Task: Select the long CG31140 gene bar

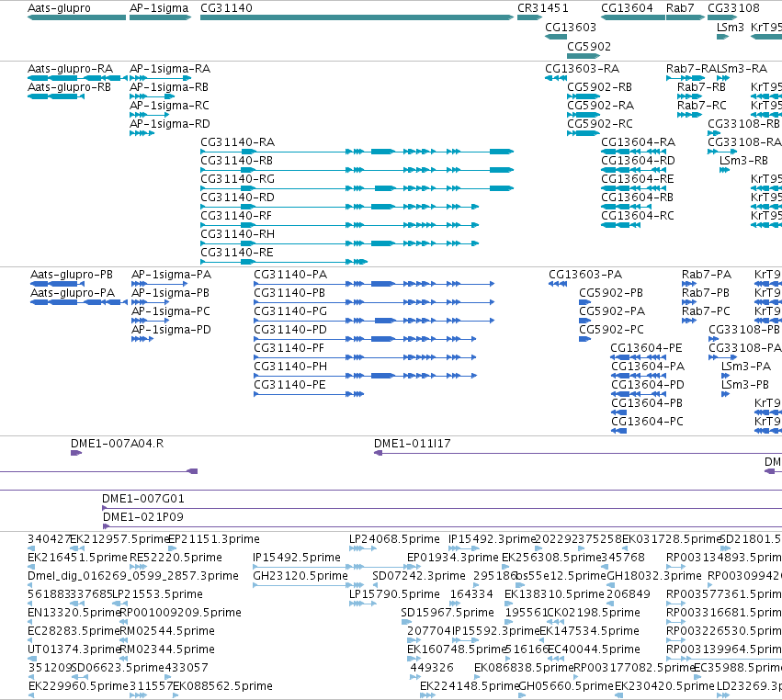Action: click(x=357, y=17)
